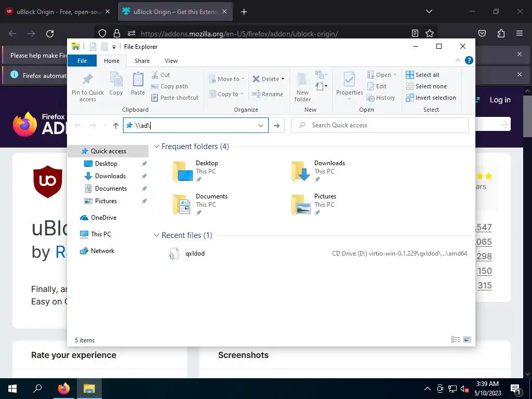
Task: Switch to large thumbnails view icon
Action: (467, 340)
